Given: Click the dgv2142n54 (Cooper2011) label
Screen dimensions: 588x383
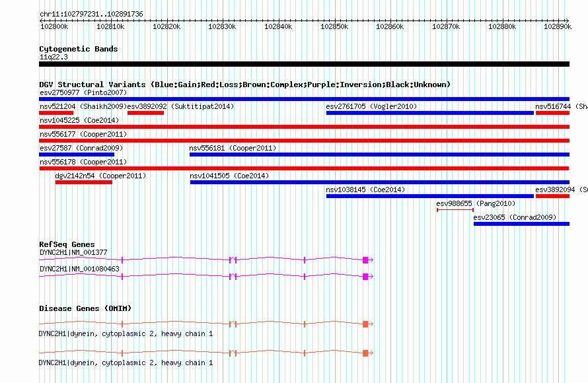Looking at the screenshot, I should tap(100, 176).
